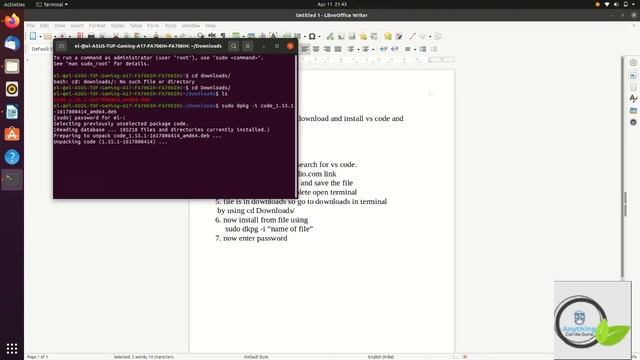Toggle unordered bullet list button
The image size is (640, 360).
pos(351,49)
